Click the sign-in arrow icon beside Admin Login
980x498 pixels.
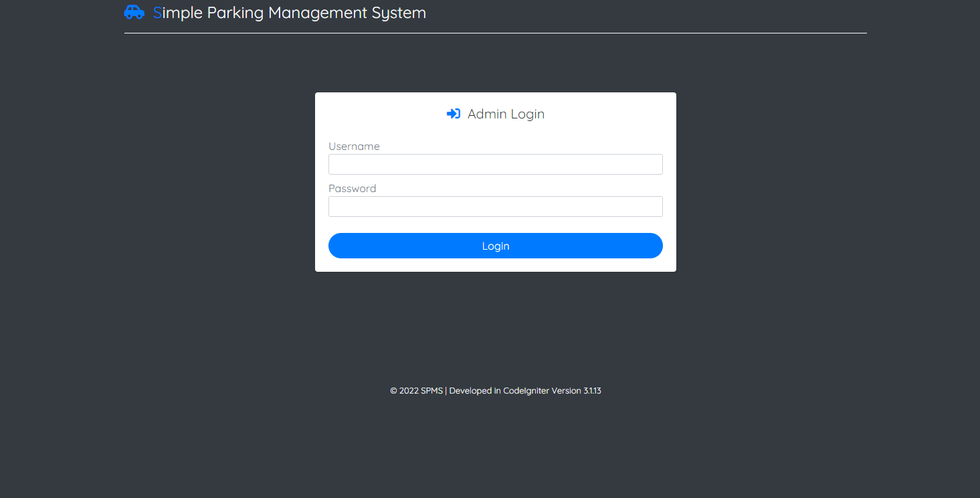click(454, 114)
